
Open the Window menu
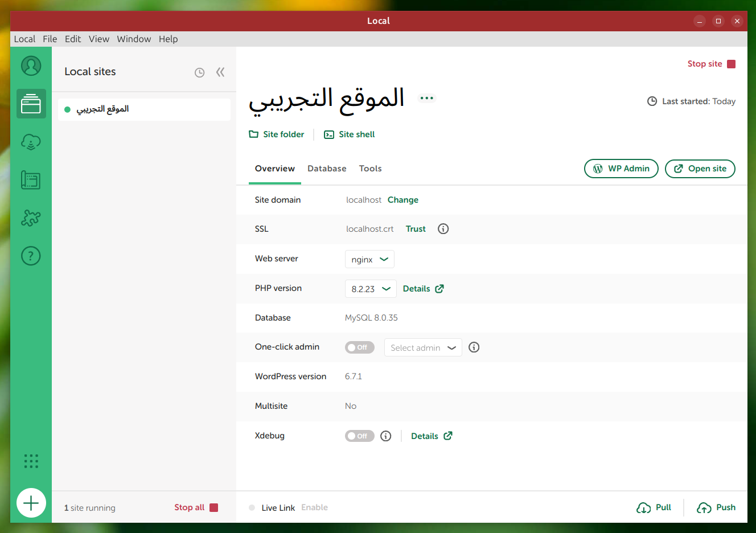point(134,39)
